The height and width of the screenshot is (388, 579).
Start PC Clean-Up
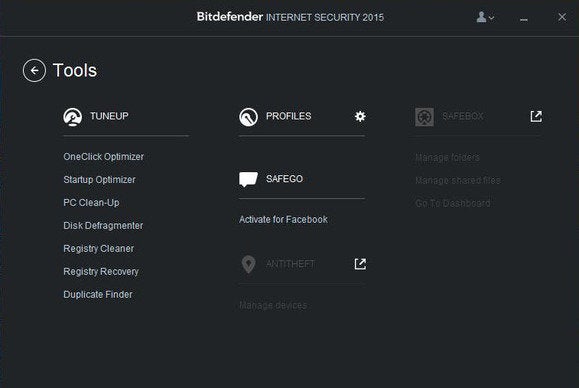91,203
